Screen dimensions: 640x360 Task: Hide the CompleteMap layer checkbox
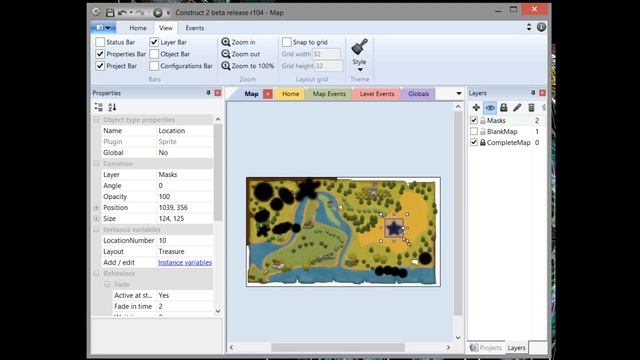click(x=474, y=142)
